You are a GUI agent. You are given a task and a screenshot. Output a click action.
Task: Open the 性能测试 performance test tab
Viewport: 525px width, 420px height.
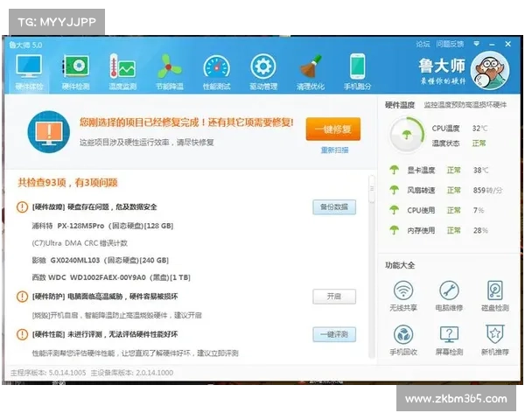coord(217,73)
